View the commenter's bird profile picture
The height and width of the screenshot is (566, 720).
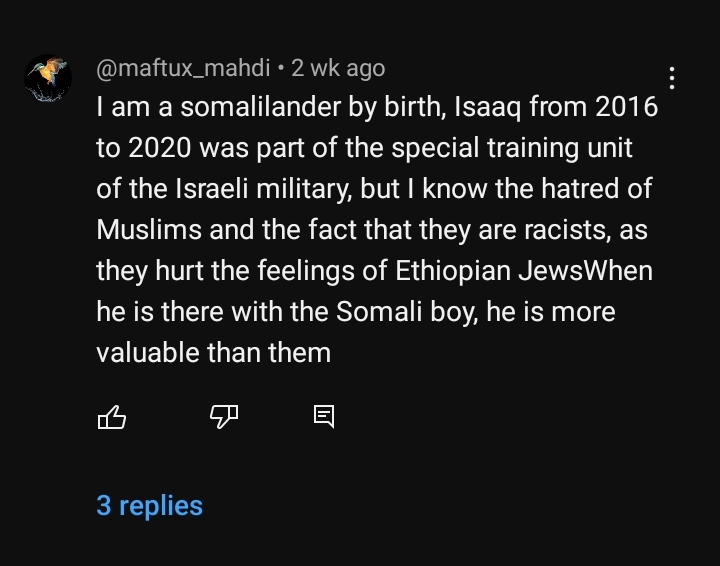coord(48,78)
